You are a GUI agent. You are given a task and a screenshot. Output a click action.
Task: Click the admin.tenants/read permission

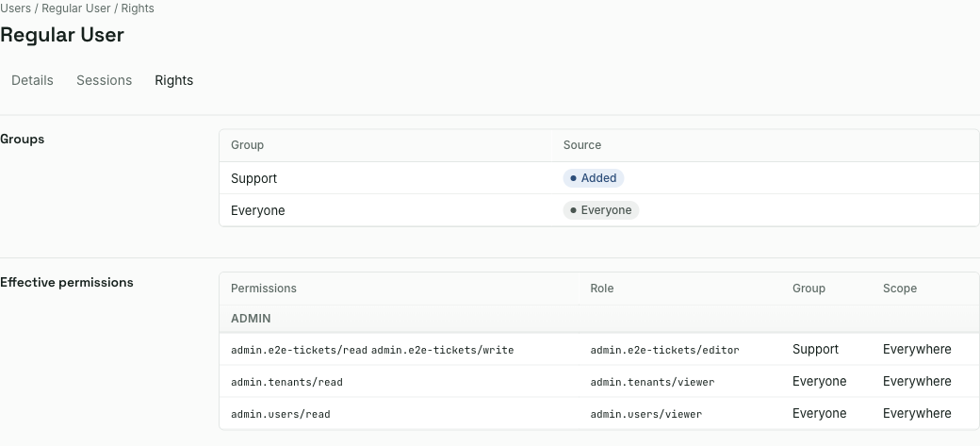[x=286, y=382]
